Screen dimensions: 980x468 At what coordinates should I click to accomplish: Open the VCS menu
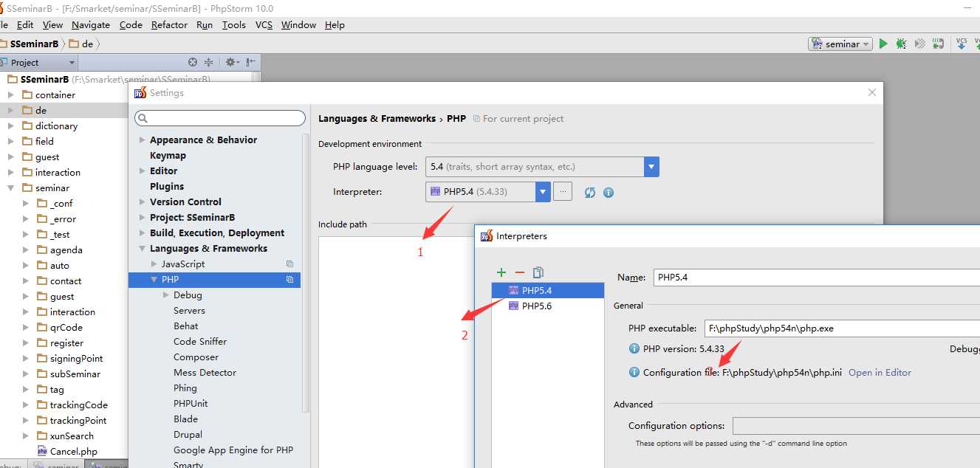264,24
